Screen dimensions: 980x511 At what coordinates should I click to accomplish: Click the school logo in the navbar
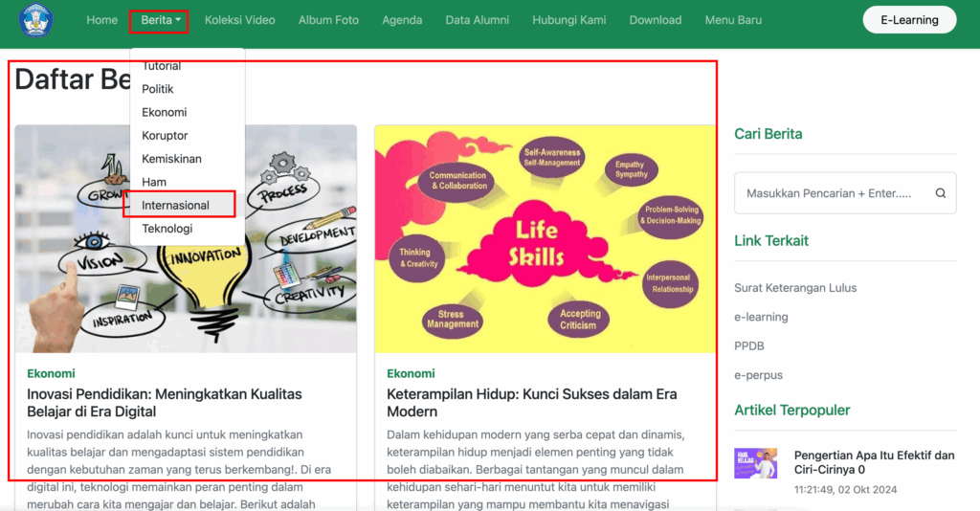tap(36, 20)
